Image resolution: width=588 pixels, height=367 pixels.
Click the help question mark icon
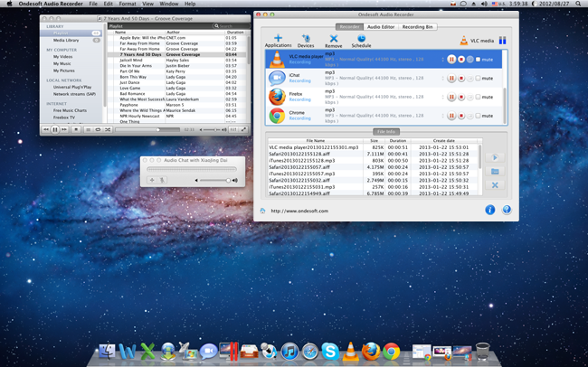(x=507, y=210)
